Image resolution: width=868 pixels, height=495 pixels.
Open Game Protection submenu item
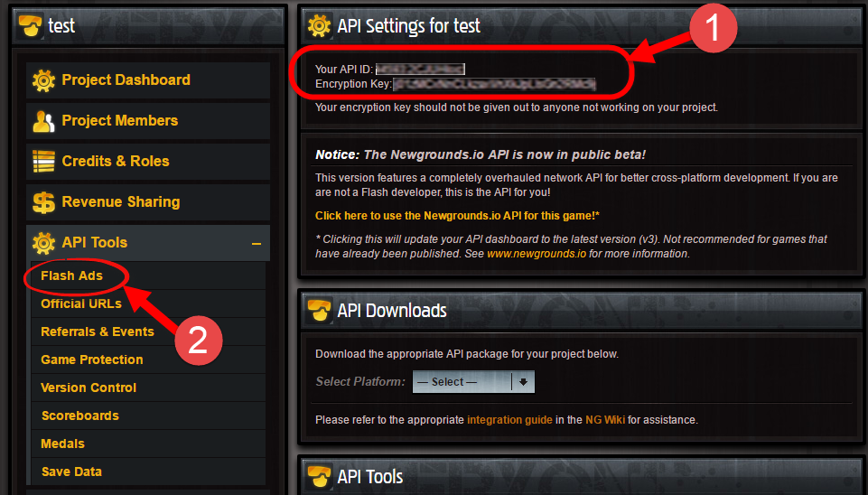(148, 360)
